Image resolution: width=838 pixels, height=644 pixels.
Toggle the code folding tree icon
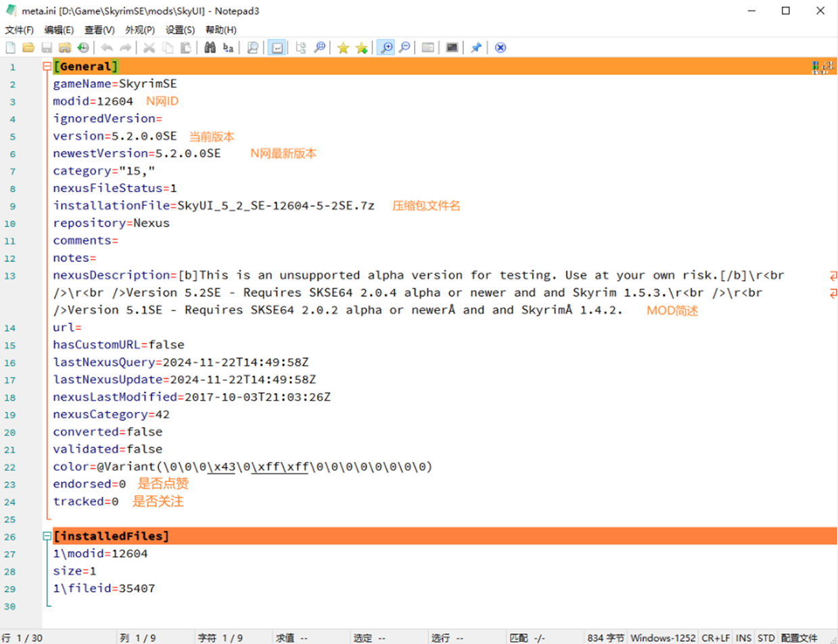pyautogui.click(x=301, y=47)
